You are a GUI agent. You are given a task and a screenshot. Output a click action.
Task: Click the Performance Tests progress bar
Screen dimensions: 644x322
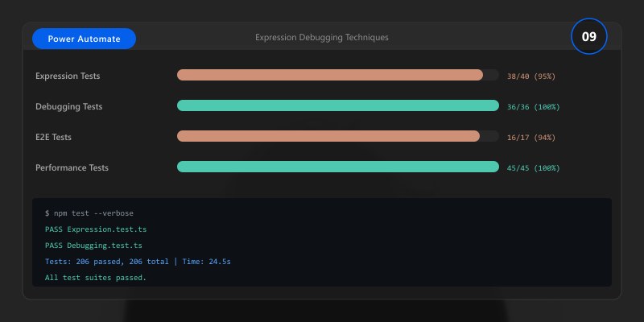click(337, 167)
